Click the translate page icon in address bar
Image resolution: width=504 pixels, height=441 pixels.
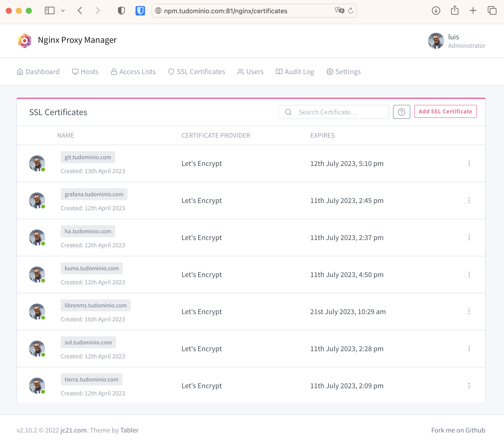340,11
